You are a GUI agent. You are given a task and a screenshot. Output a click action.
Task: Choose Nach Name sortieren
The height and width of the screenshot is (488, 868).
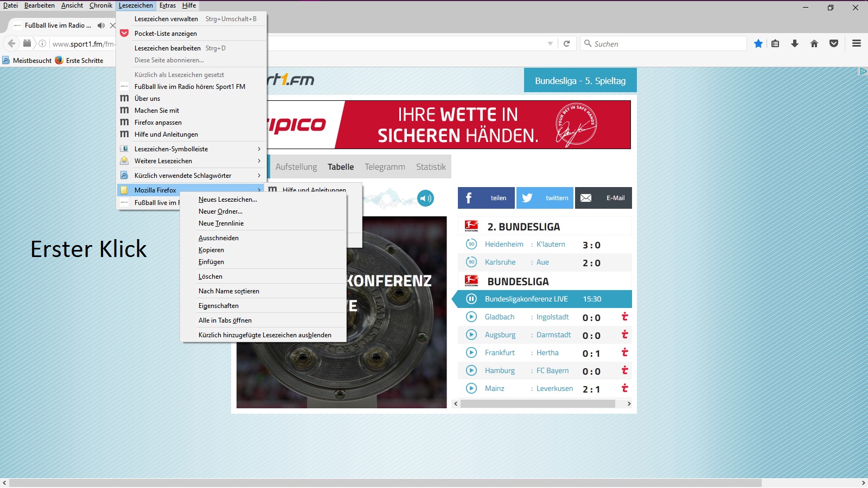263,291
